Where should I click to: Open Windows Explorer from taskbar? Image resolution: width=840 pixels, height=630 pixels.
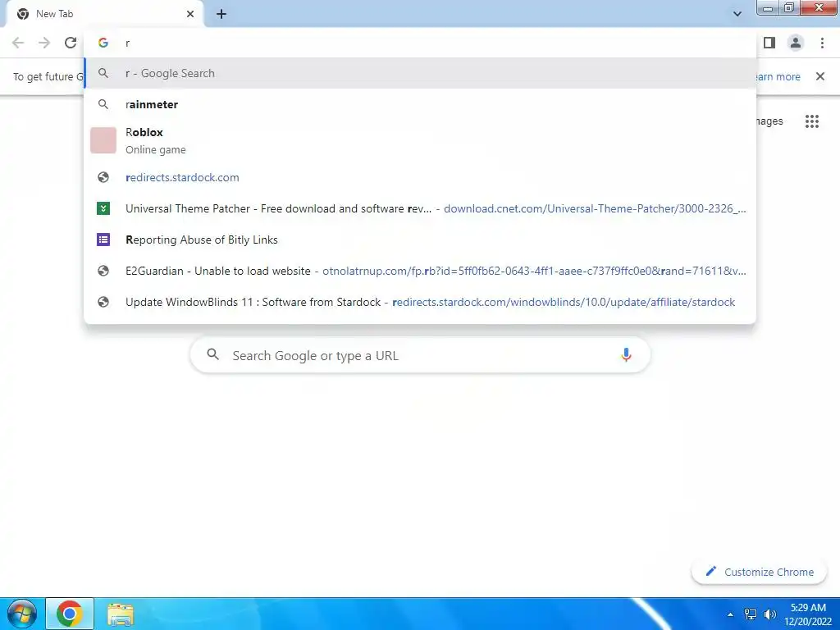[121, 614]
